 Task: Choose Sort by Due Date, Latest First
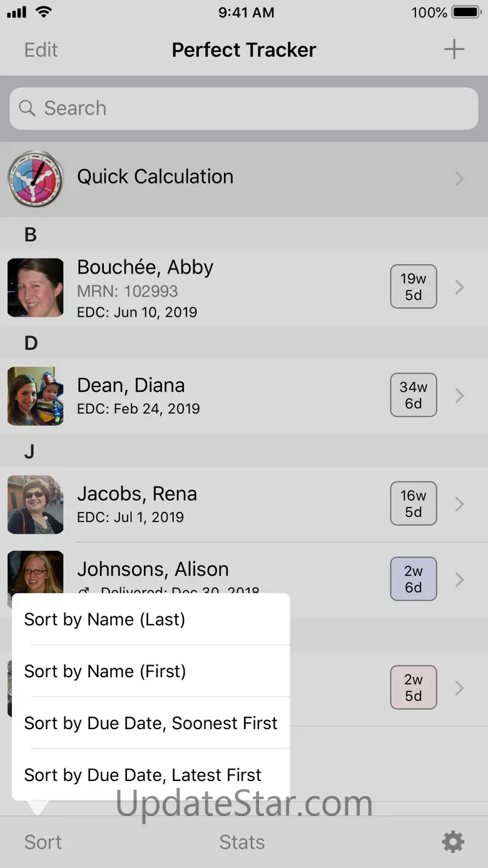(143, 775)
